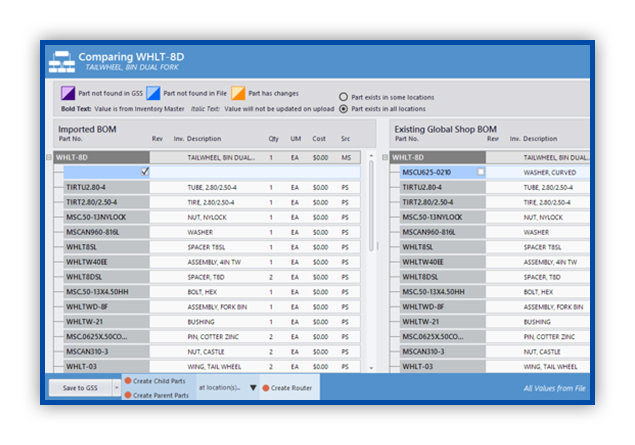
Task: Click the blue 'Part not found in File' icon
Action: [153, 93]
